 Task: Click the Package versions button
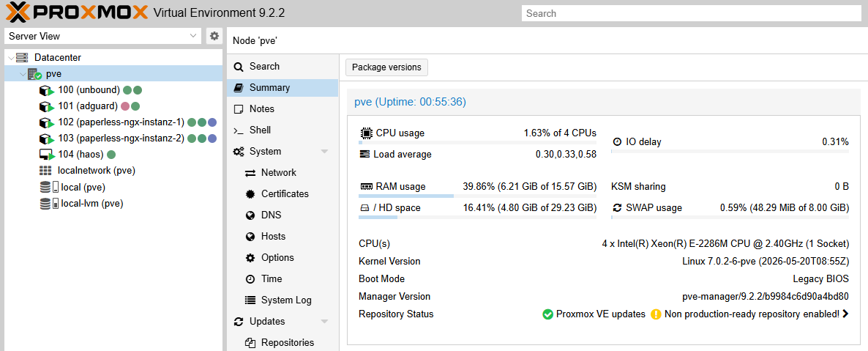(x=386, y=67)
